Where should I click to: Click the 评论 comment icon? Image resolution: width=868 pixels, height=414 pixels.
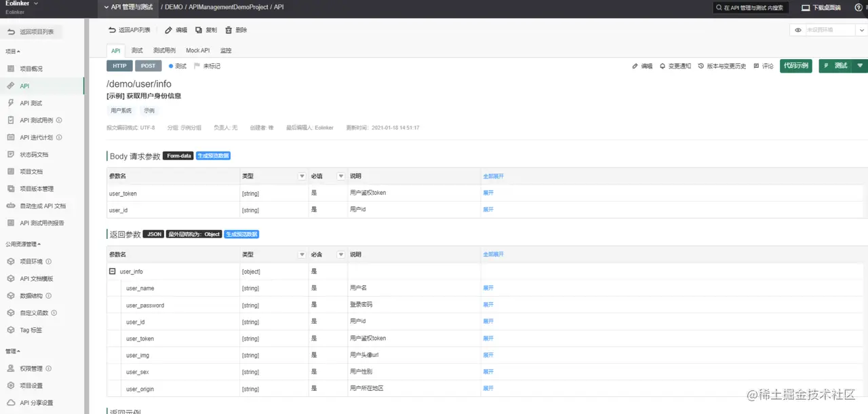click(757, 67)
